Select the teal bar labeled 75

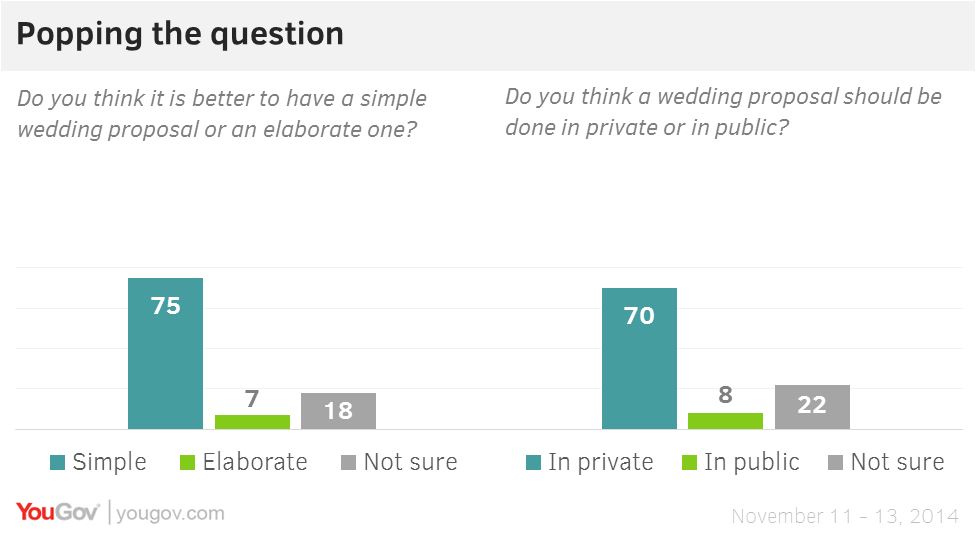(x=166, y=353)
